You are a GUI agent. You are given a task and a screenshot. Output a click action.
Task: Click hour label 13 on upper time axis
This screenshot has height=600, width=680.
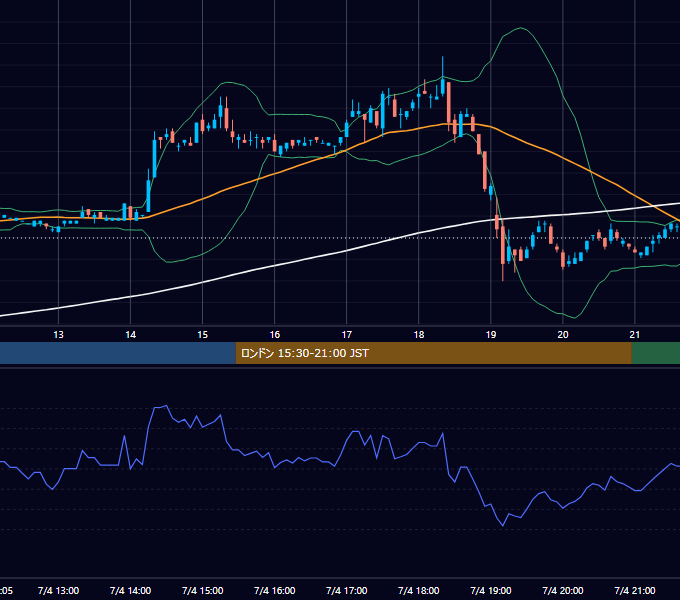(58, 335)
